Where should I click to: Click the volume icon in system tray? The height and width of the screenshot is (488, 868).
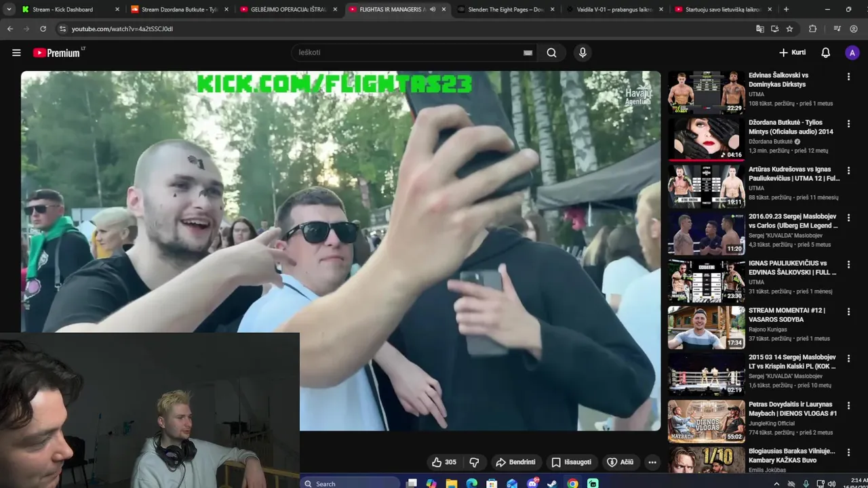pos(831,484)
